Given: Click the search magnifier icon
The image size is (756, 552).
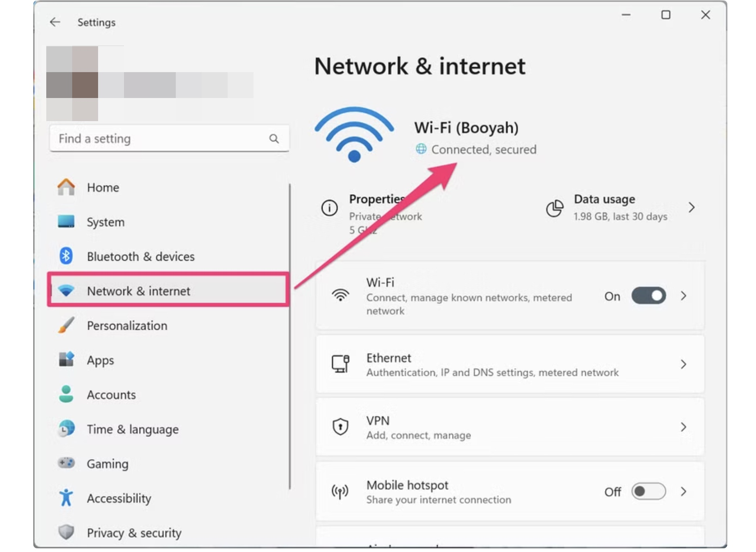Looking at the screenshot, I should coord(274,139).
